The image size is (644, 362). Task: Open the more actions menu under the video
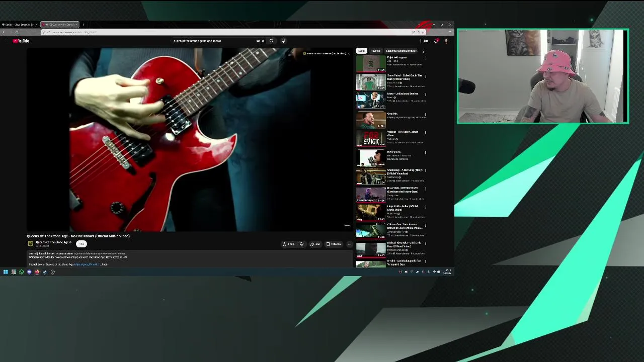[x=349, y=244]
